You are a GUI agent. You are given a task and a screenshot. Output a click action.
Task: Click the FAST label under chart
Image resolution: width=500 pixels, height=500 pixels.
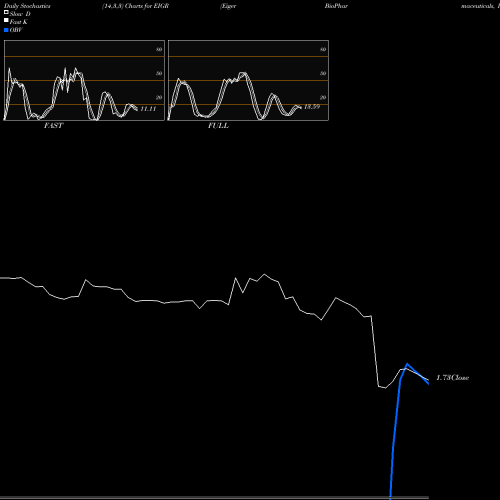coord(53,126)
